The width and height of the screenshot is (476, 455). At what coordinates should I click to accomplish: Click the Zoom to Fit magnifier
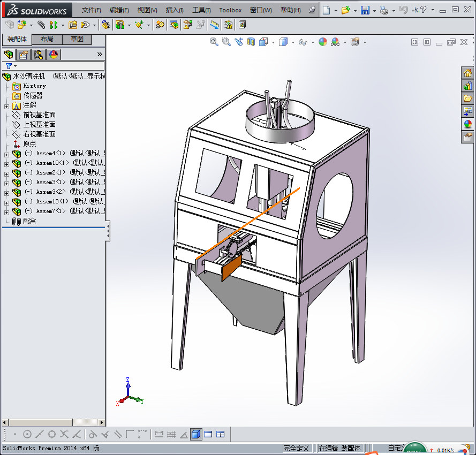pyautogui.click(x=214, y=42)
